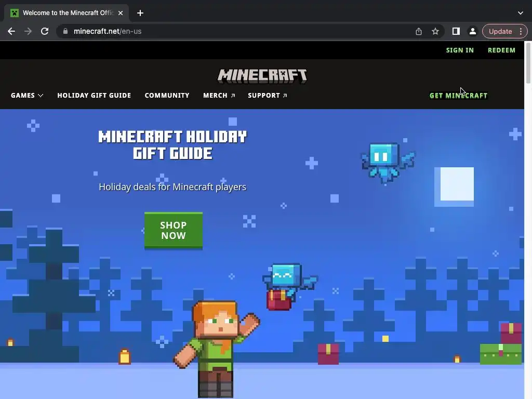The height and width of the screenshot is (399, 532).
Task: Click the browser forward arrow
Action: pos(28,31)
